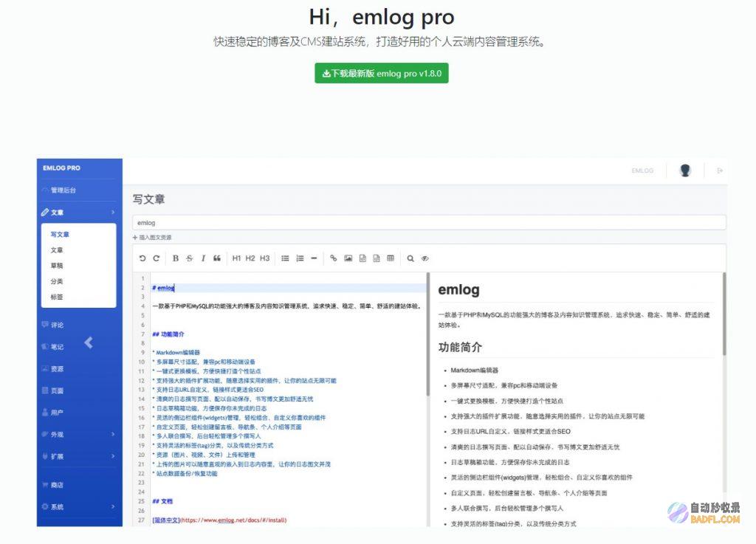This screenshot has height=544, width=756.
Task: Click the first document icon after image icon
Action: 362,258
